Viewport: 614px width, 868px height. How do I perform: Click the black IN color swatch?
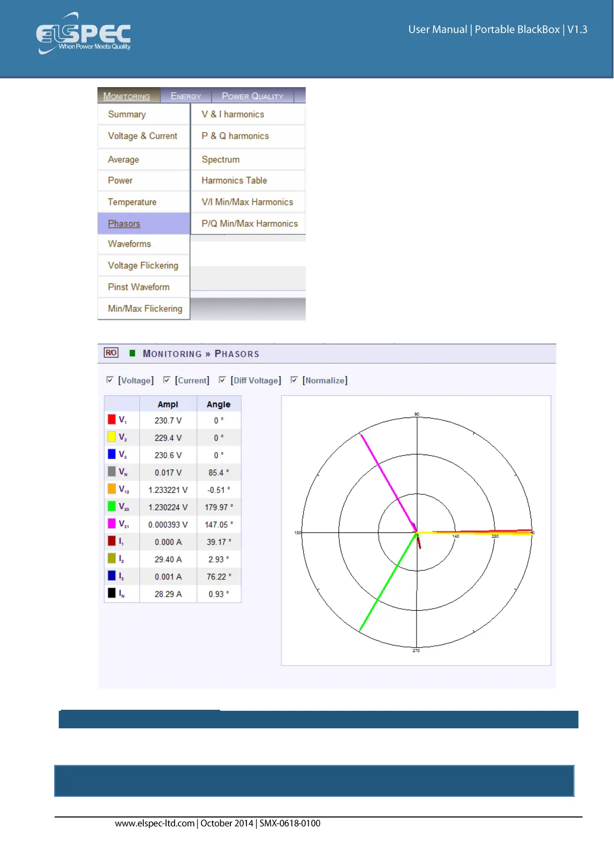point(111,593)
